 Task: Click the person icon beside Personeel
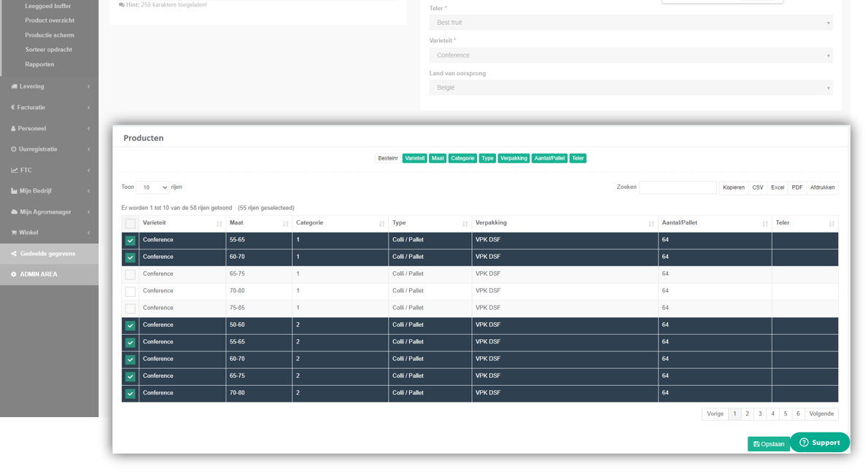pyautogui.click(x=13, y=128)
